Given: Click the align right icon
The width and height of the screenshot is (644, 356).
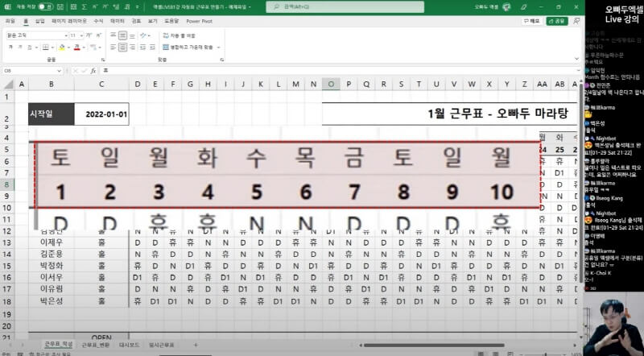Looking at the screenshot, I should point(132,48).
